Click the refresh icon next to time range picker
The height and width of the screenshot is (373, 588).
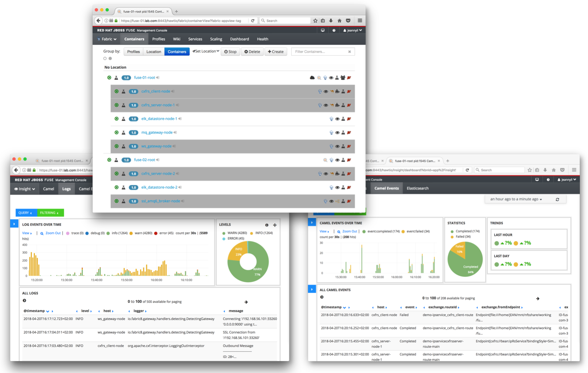point(557,199)
